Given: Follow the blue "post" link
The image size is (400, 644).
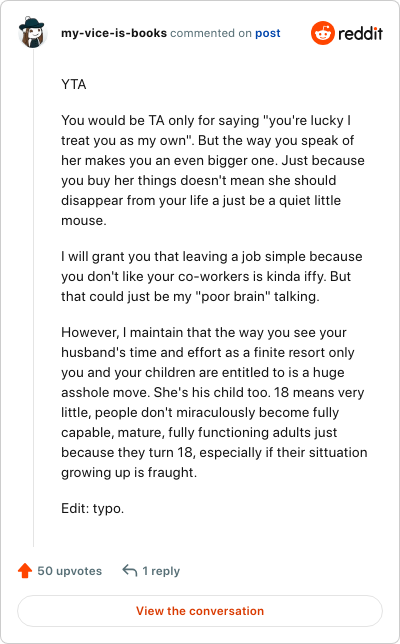Looking at the screenshot, I should pyautogui.click(x=268, y=33).
